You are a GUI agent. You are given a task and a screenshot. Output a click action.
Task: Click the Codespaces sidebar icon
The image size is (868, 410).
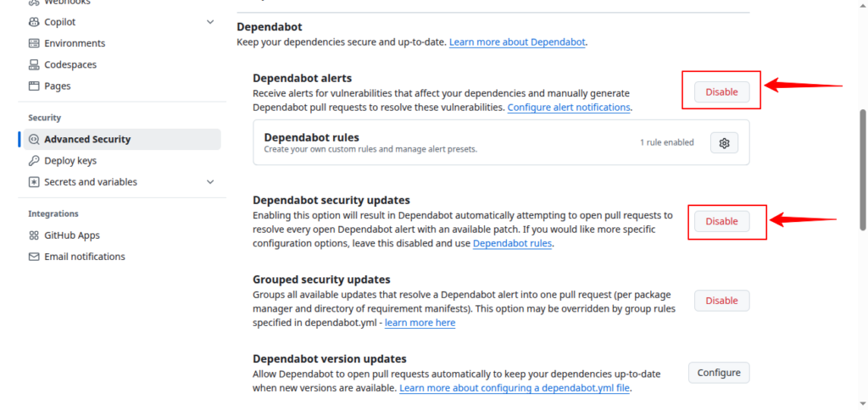[34, 64]
